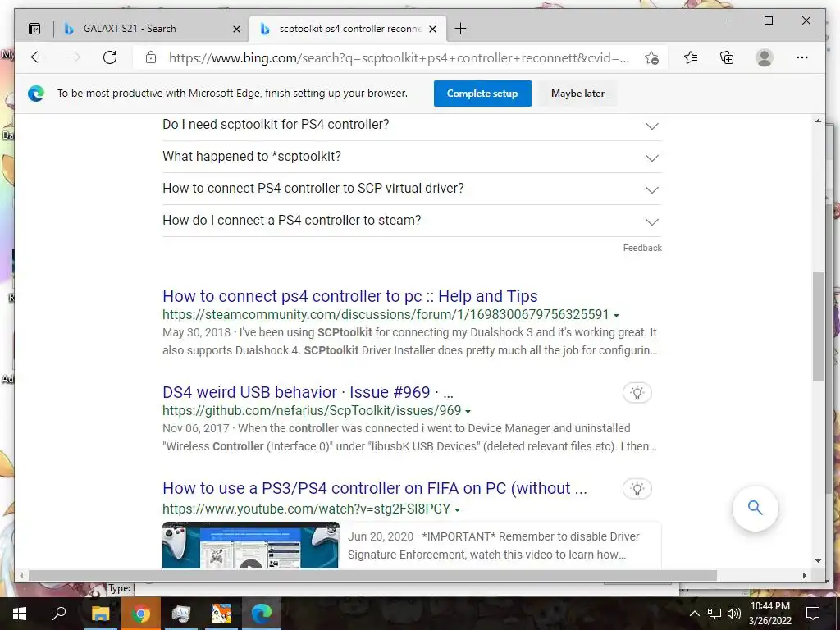840x630 pixels.
Task: Open the profile avatar menu
Action: (765, 57)
